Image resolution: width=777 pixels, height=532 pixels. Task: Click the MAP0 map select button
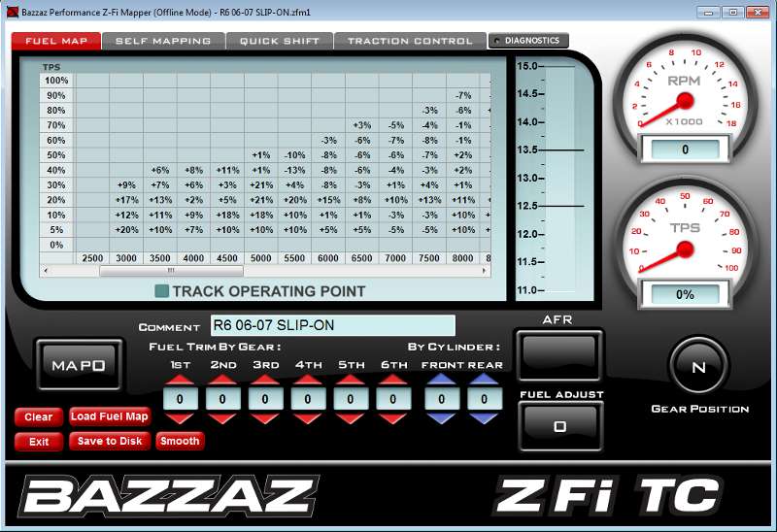[x=79, y=365]
